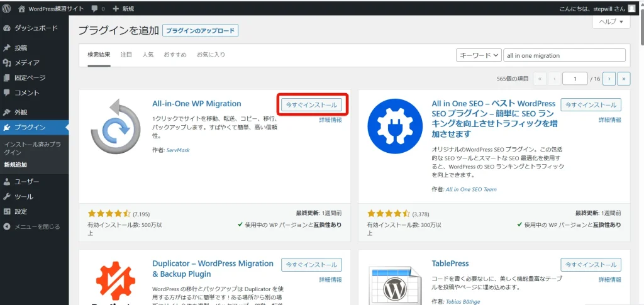Click the All-in-One WP Migration plugin icon
This screenshot has height=305, width=644.
[x=116, y=127]
